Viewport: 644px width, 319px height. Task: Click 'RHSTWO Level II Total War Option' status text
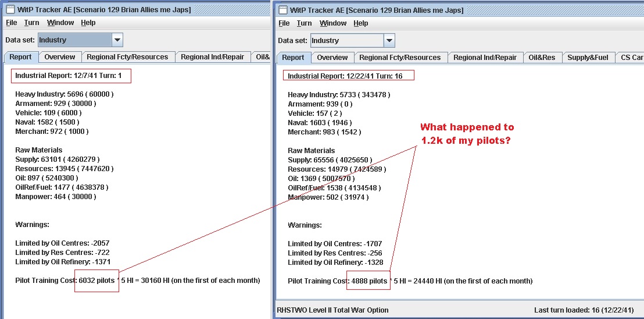tap(333, 310)
